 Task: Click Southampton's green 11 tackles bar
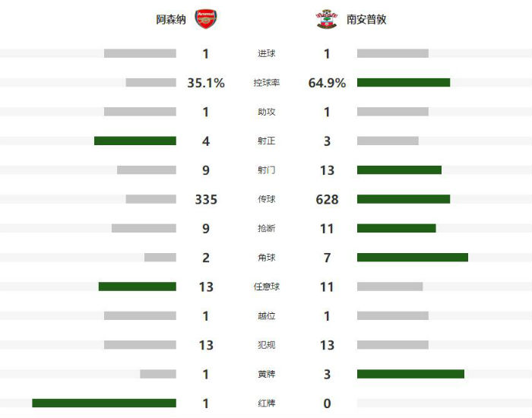(x=397, y=228)
